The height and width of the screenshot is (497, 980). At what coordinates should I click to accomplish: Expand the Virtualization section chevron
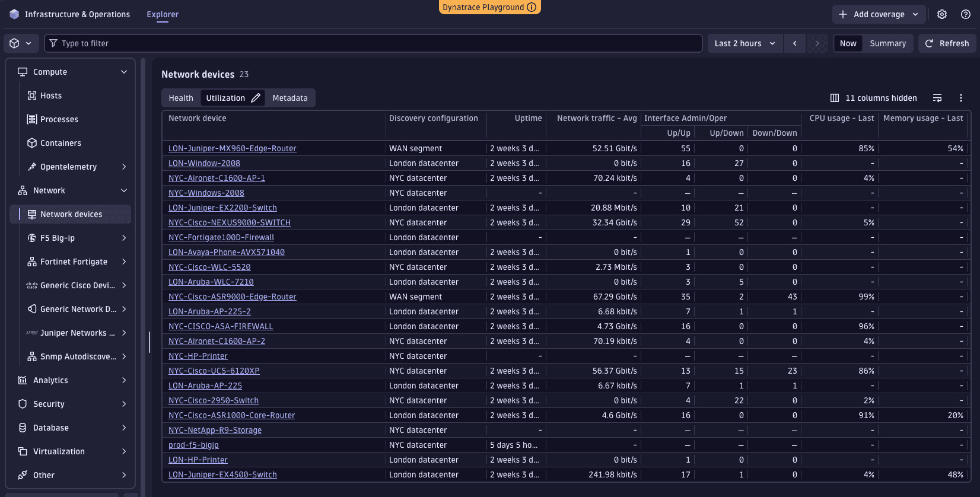tap(124, 451)
